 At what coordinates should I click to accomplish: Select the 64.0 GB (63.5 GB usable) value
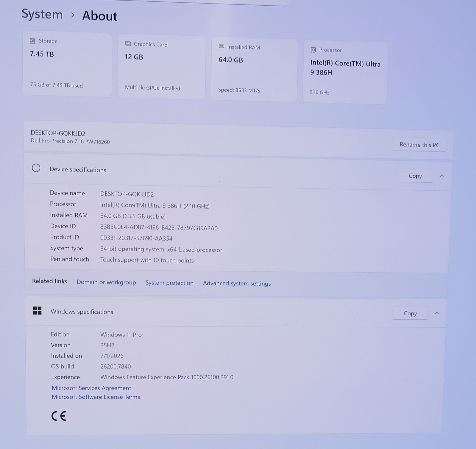pos(133,216)
